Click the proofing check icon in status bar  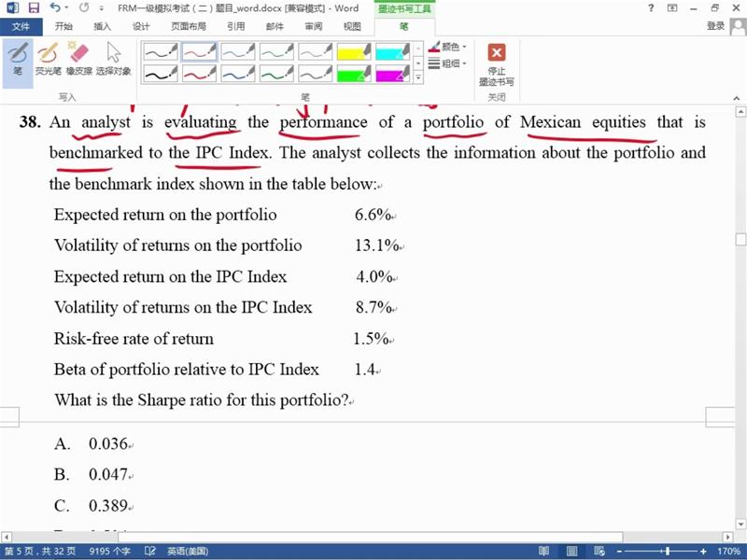click(152, 552)
